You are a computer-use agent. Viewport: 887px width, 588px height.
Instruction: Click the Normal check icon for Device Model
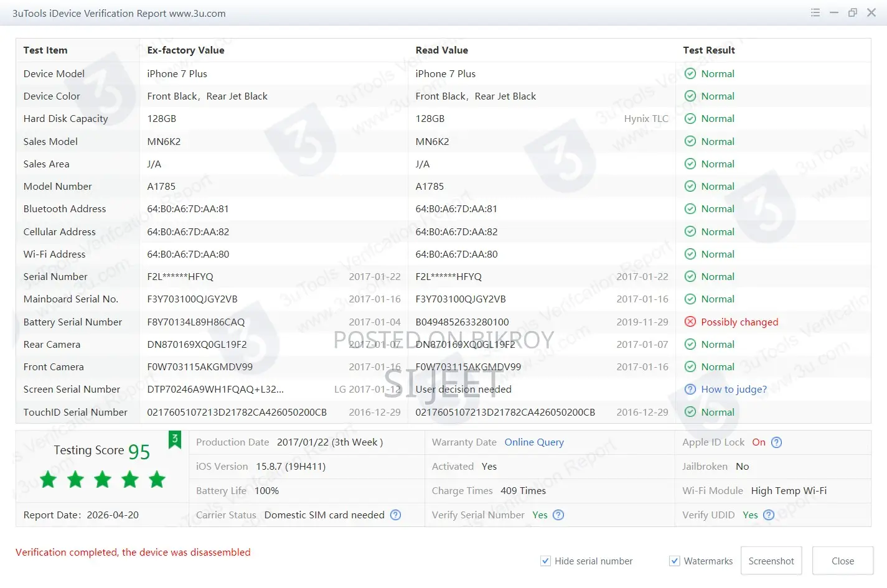(690, 73)
